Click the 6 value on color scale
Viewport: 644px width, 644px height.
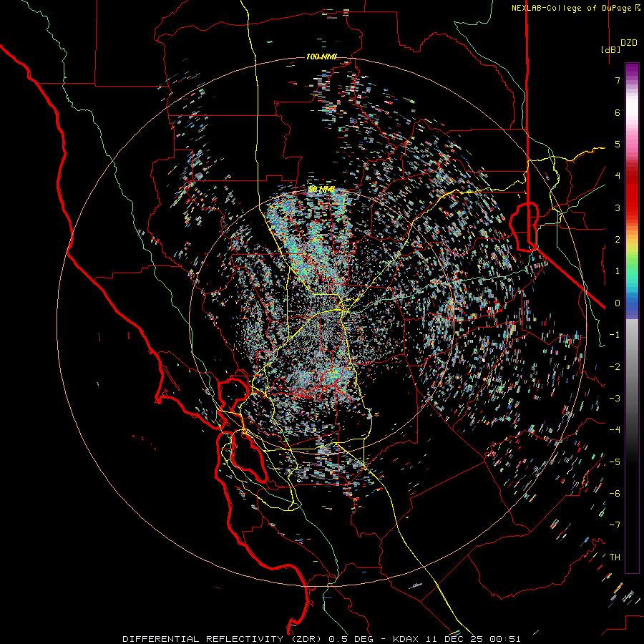pos(618,112)
